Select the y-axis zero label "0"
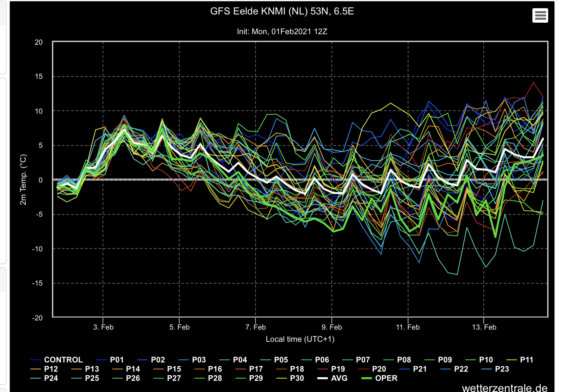Image resolution: width=561 pixels, height=392 pixels. tap(41, 180)
